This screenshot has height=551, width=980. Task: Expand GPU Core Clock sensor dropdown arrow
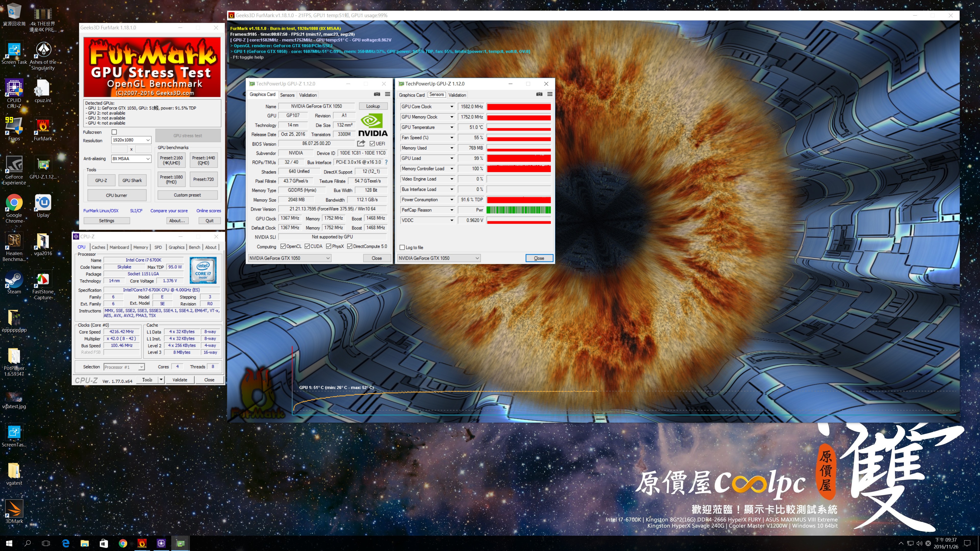pyautogui.click(x=451, y=106)
